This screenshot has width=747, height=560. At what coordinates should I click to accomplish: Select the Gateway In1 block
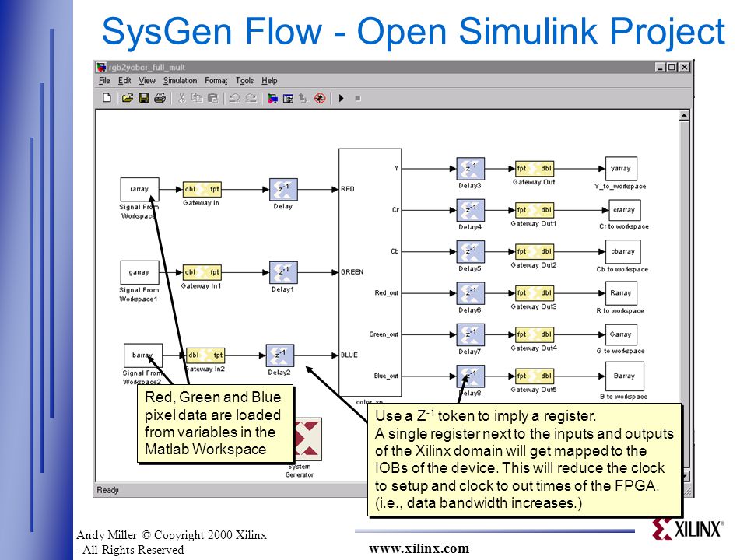click(202, 272)
